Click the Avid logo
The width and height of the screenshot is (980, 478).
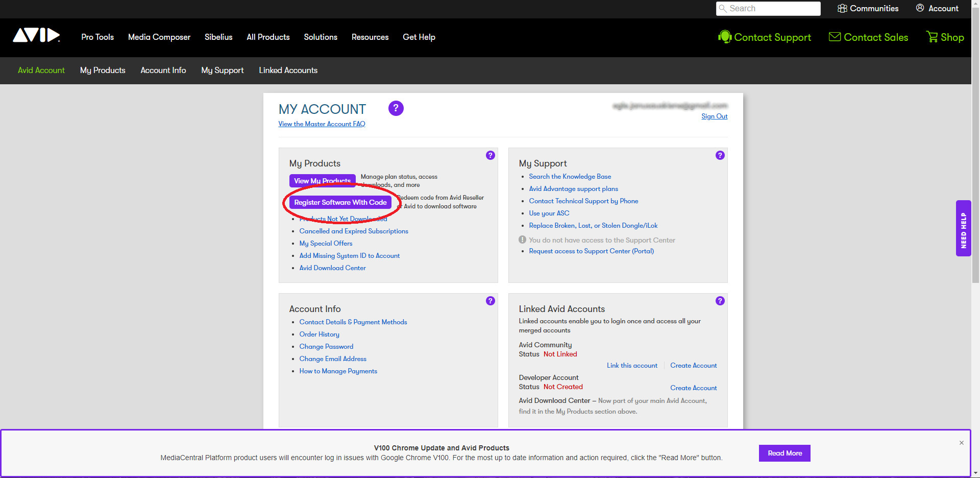pyautogui.click(x=36, y=35)
